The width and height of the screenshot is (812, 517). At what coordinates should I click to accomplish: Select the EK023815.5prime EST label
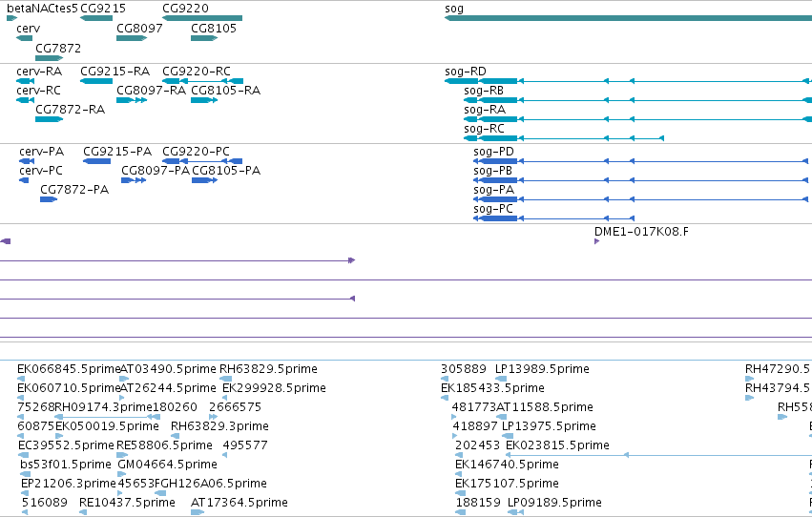(557, 445)
